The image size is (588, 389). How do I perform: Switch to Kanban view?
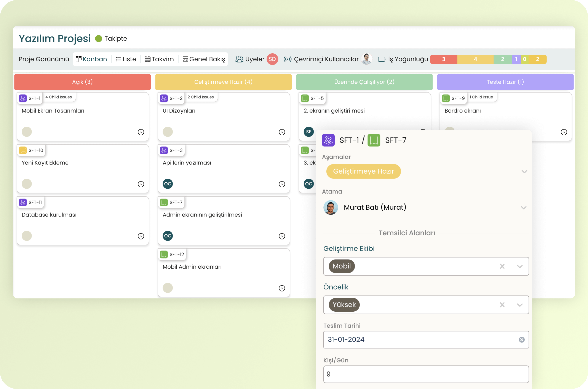coord(91,59)
